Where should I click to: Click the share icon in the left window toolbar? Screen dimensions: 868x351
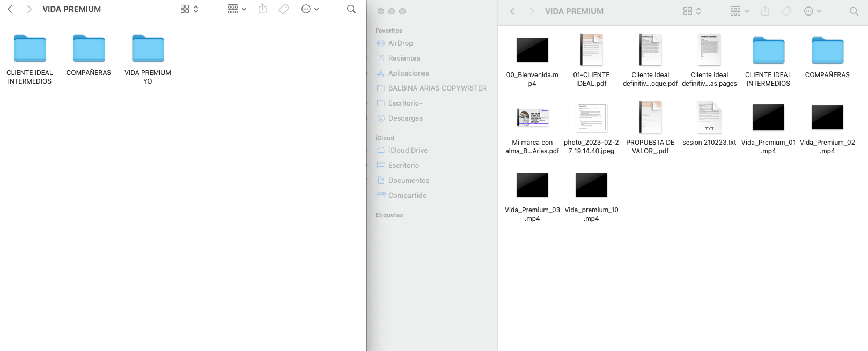(262, 9)
